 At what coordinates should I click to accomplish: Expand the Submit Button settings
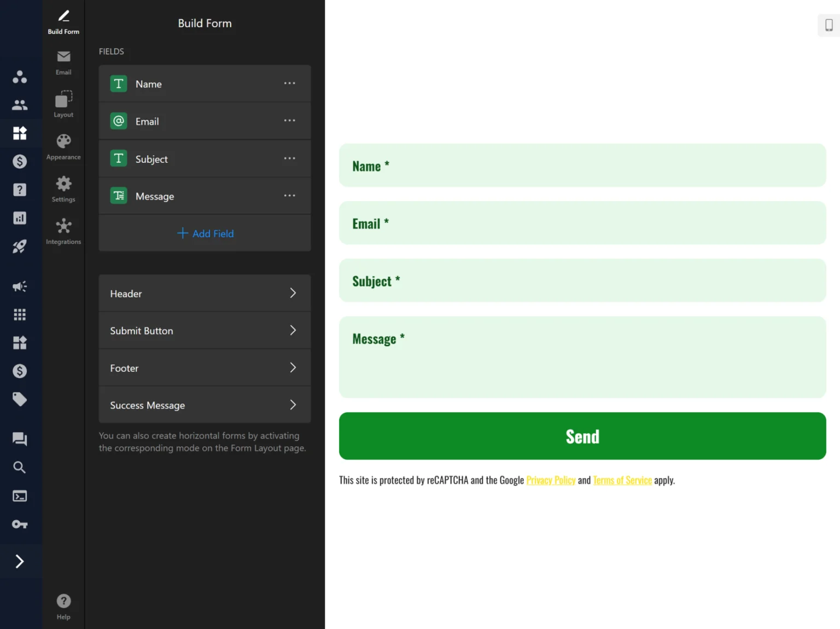point(204,331)
